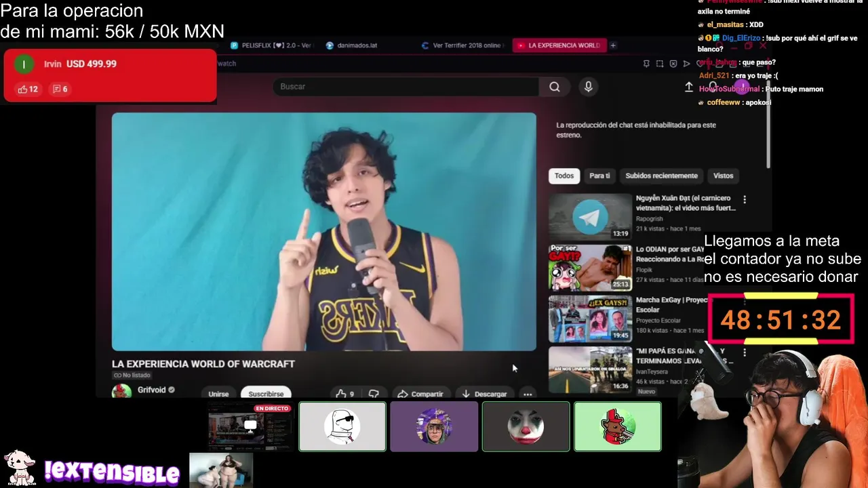Click the pin icon in browser toolbar

coord(646,64)
